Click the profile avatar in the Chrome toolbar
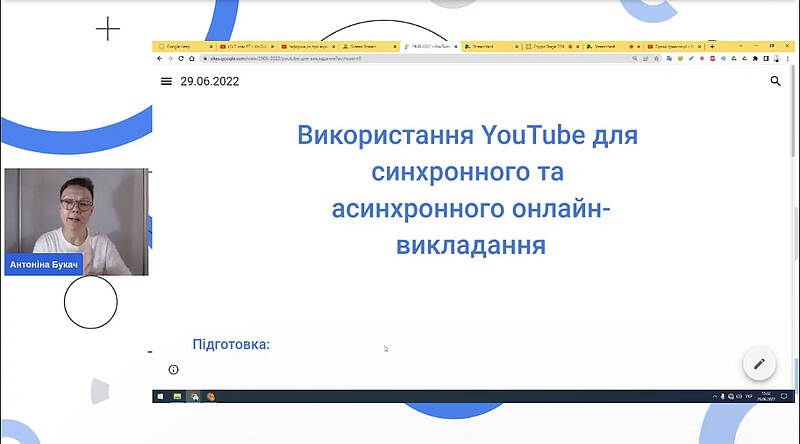Screen dimensions: 800x444 (x=777, y=59)
